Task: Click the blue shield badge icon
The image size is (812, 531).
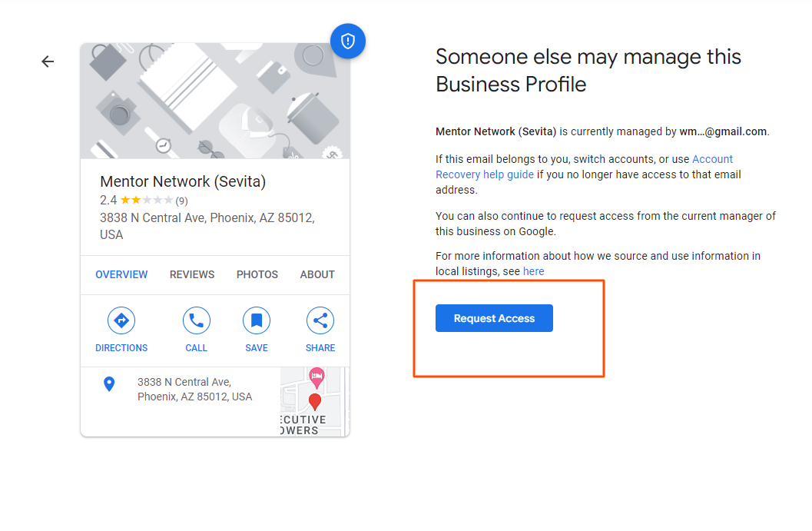Action: (348, 41)
